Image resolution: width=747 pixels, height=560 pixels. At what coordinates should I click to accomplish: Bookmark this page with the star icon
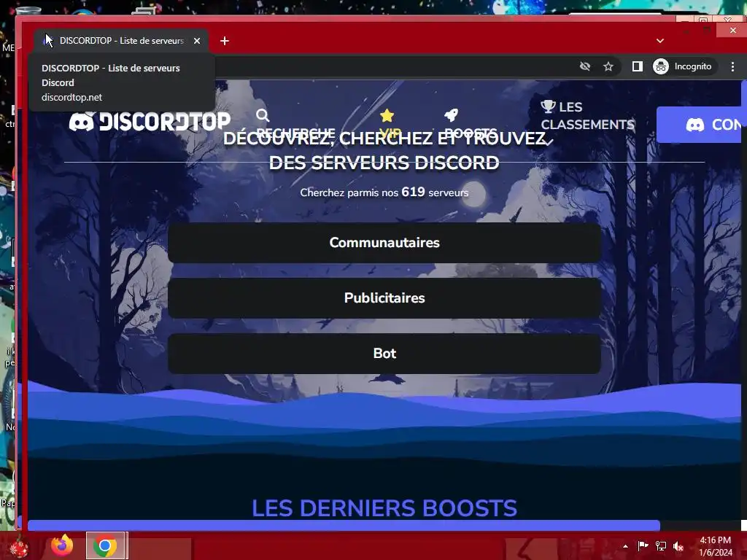pos(608,66)
